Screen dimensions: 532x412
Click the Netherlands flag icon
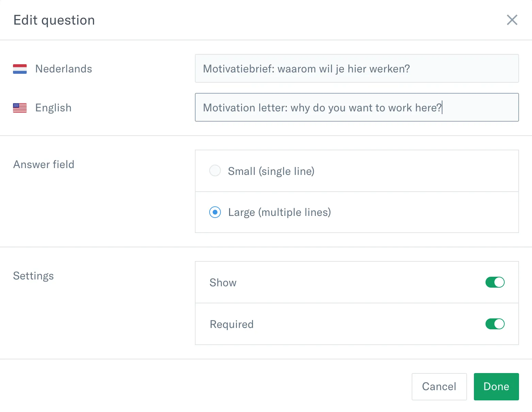coord(20,69)
